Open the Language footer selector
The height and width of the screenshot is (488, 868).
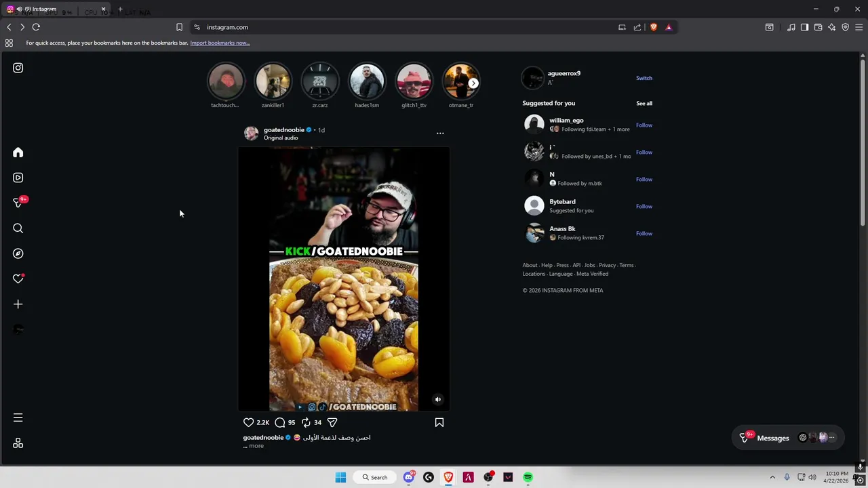click(x=561, y=274)
